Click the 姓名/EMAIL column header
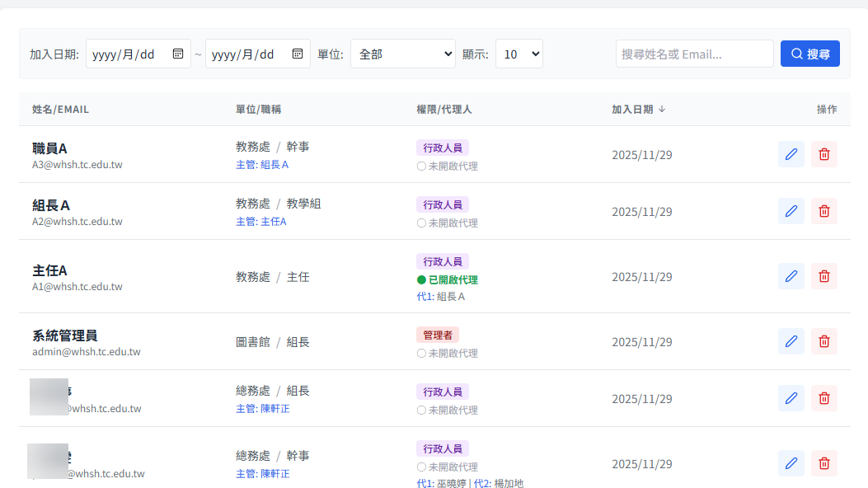Screen dimensions: 868x488 point(60,109)
